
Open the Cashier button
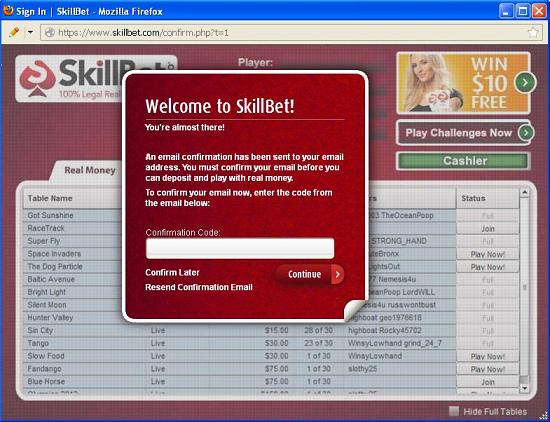point(463,161)
